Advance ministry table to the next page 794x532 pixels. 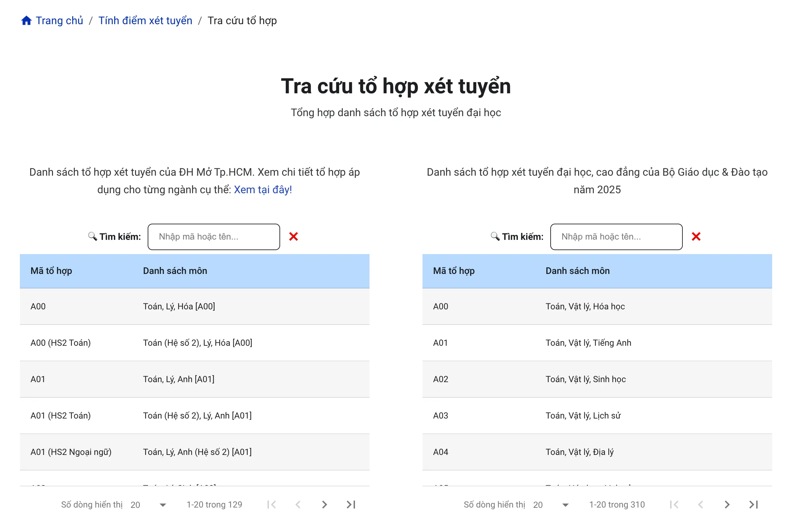point(726,505)
